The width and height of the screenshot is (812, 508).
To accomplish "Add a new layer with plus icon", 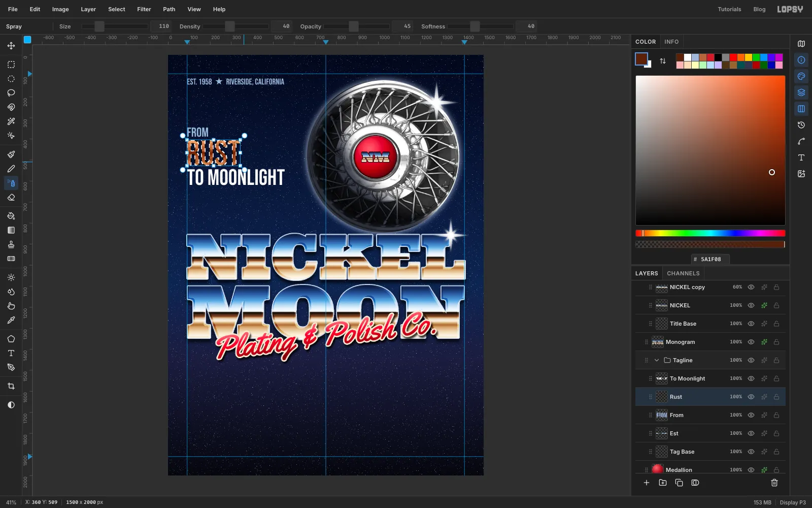I will 647,483.
